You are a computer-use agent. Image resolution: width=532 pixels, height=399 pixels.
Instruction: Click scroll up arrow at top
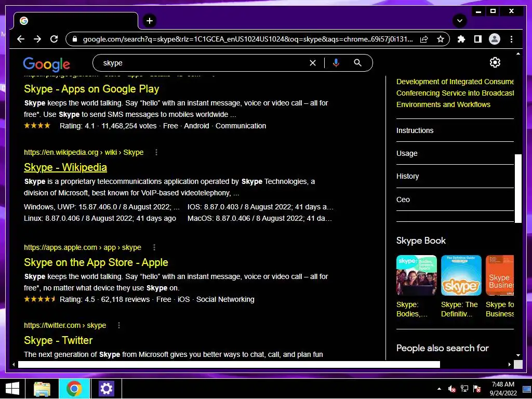518,54
